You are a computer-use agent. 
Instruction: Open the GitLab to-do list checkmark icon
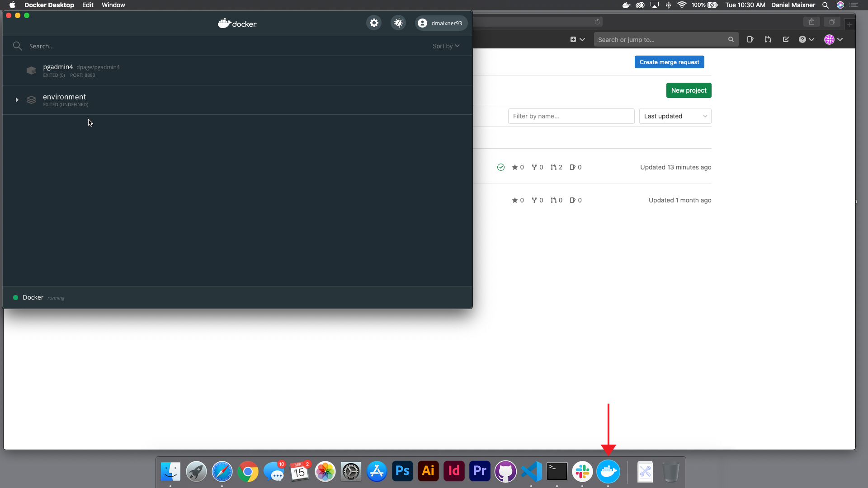coord(786,39)
